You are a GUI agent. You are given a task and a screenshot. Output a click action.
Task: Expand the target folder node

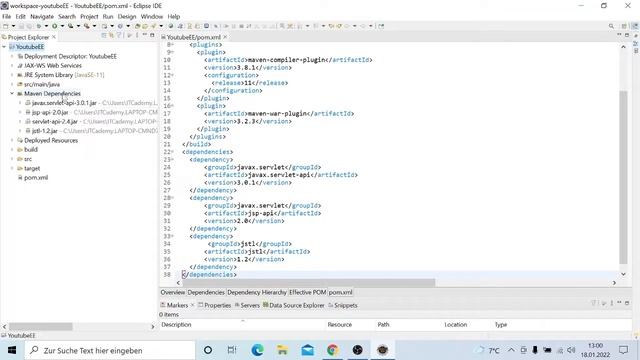[12, 168]
